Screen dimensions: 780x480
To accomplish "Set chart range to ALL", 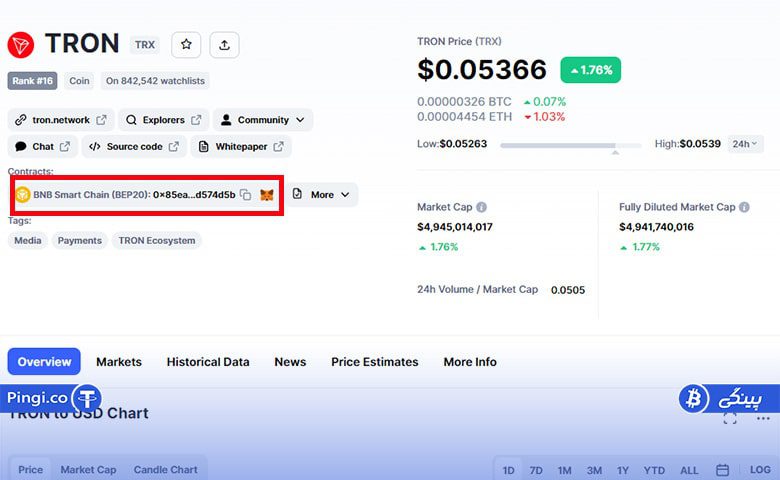I will click(689, 470).
